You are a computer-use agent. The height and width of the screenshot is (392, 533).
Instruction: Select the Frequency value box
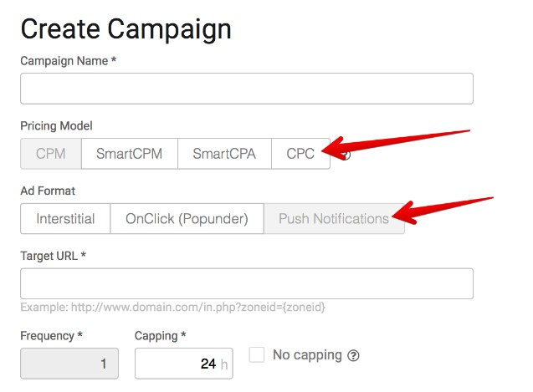click(x=69, y=364)
